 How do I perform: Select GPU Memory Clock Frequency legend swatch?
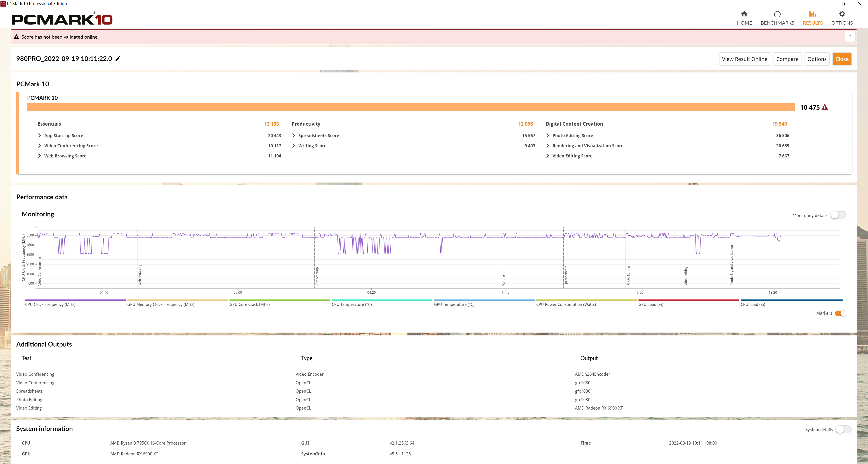click(177, 300)
